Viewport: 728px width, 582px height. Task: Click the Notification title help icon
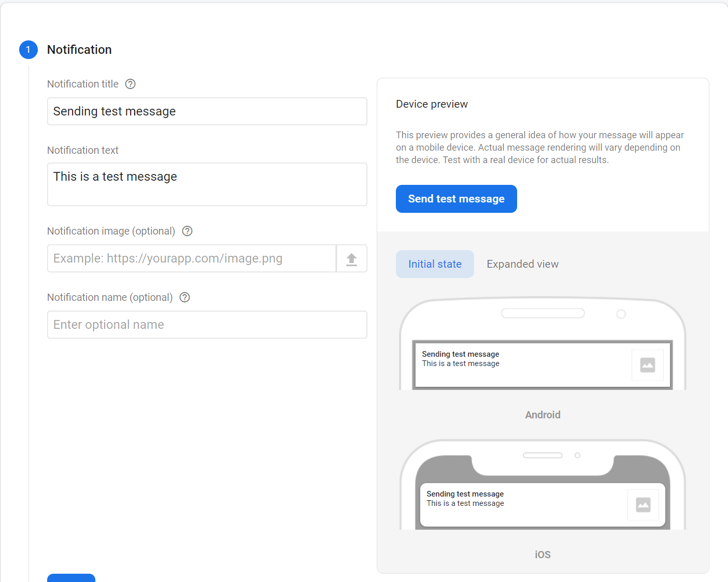[x=131, y=84]
